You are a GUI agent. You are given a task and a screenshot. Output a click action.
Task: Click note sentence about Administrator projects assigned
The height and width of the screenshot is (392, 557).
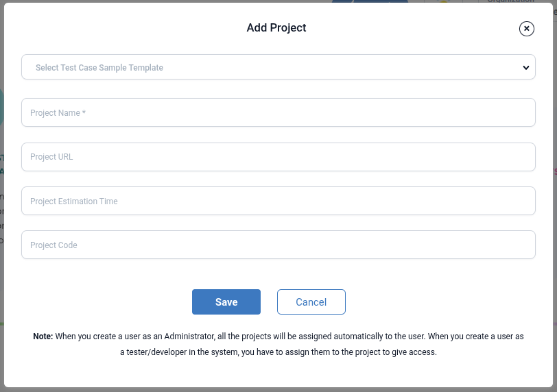coord(240,336)
